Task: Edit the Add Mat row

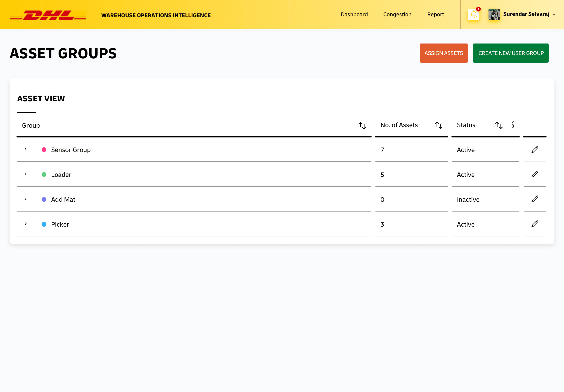Action: tap(535, 199)
